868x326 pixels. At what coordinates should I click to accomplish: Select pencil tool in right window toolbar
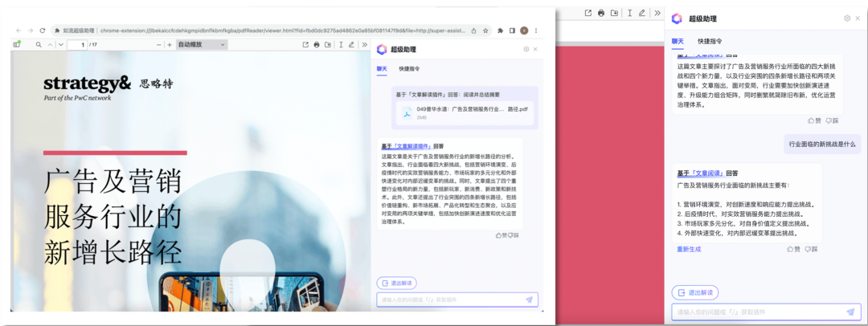pos(642,13)
